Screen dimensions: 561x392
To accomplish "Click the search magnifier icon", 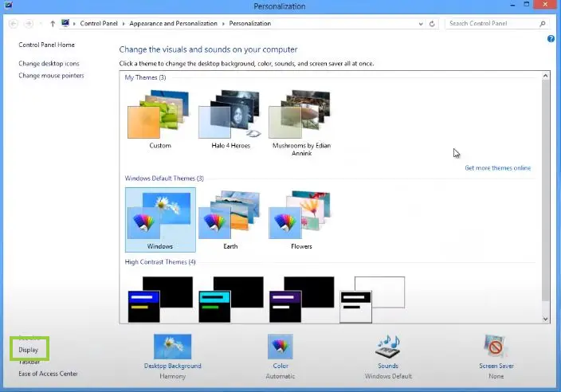I will (x=543, y=24).
